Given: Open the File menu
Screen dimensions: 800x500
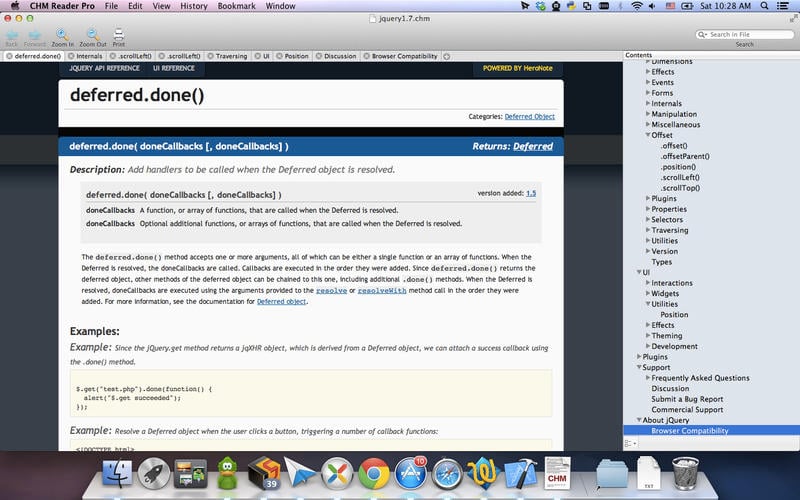Looking at the screenshot, I should tap(111, 6).
